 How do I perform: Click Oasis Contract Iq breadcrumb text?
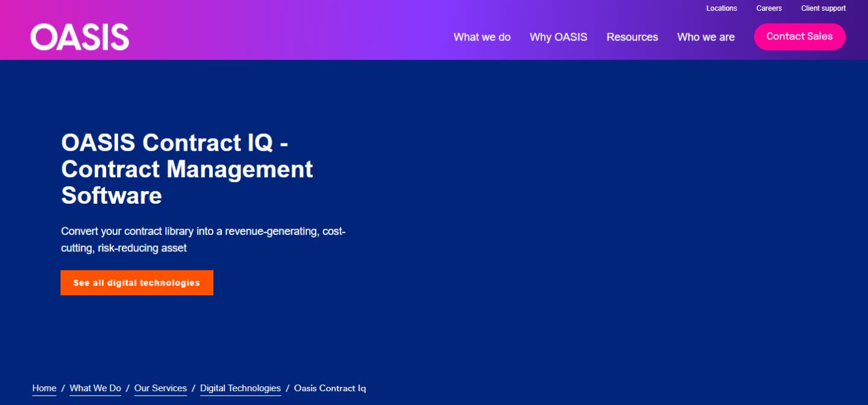tap(330, 389)
